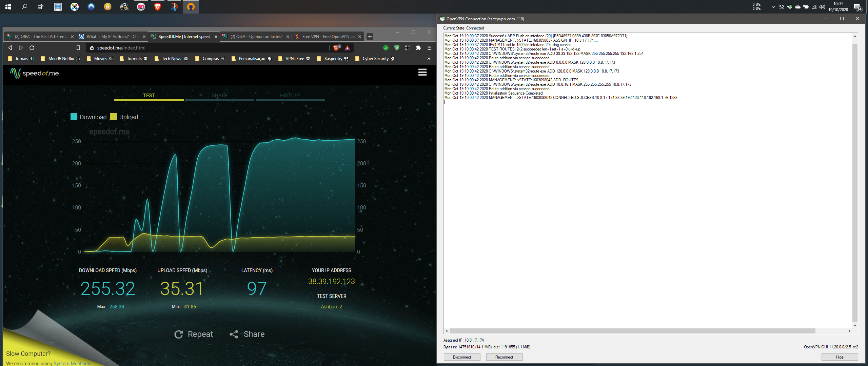Open the VPNs Free bookmark folder

[294, 59]
